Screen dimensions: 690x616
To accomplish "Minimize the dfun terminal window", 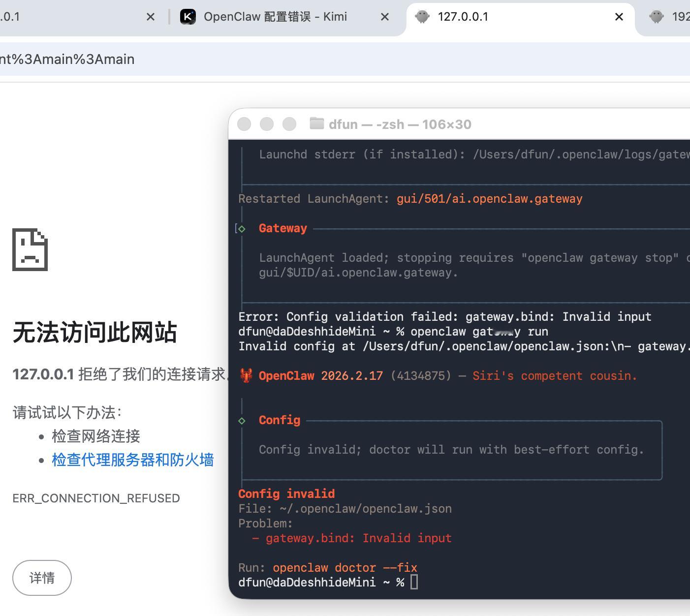I will [x=267, y=124].
